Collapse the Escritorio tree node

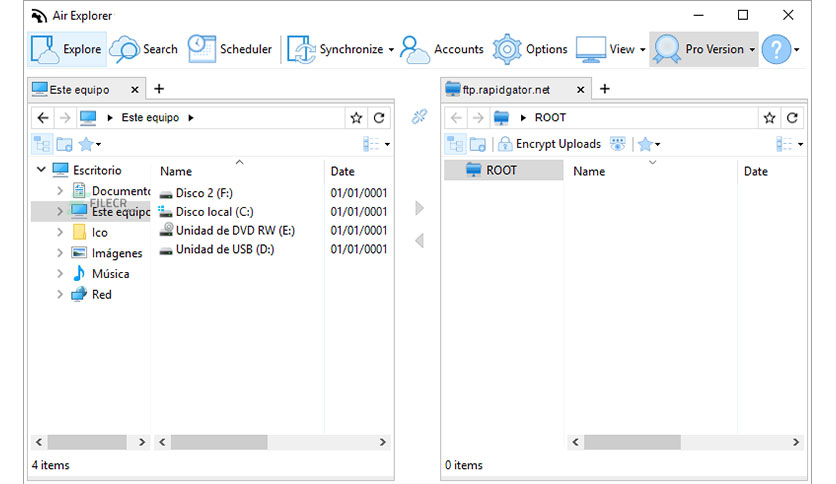41,170
